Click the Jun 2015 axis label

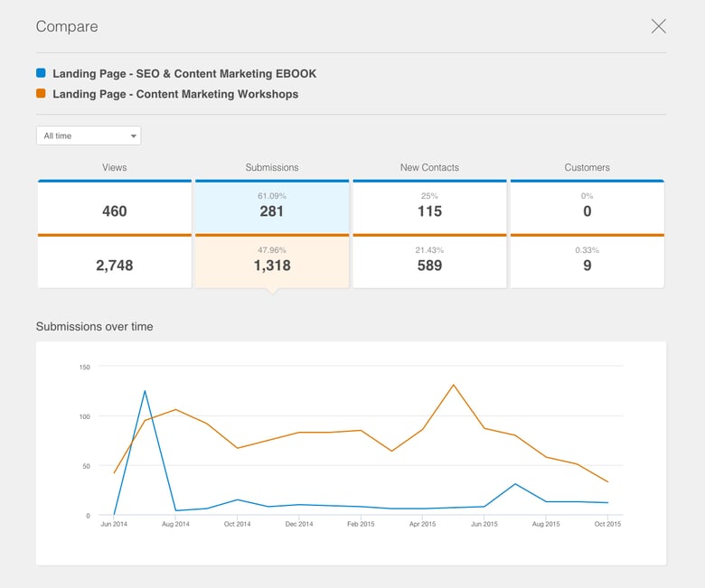click(484, 524)
